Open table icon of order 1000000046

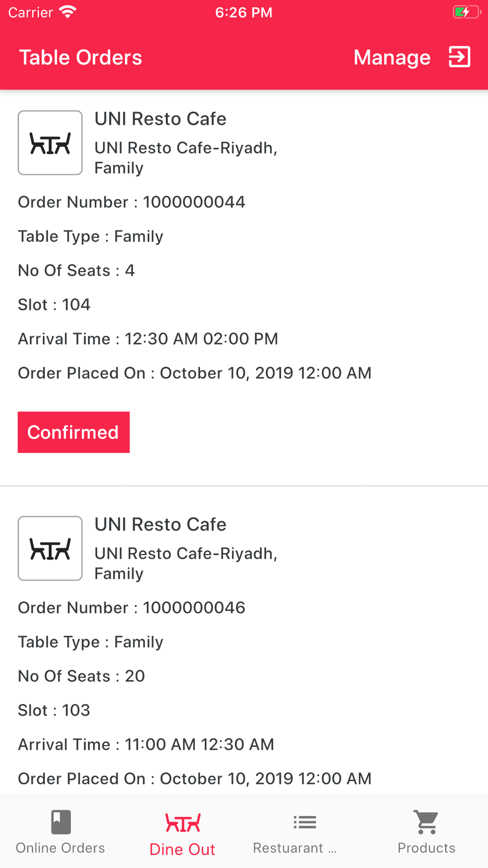point(50,548)
